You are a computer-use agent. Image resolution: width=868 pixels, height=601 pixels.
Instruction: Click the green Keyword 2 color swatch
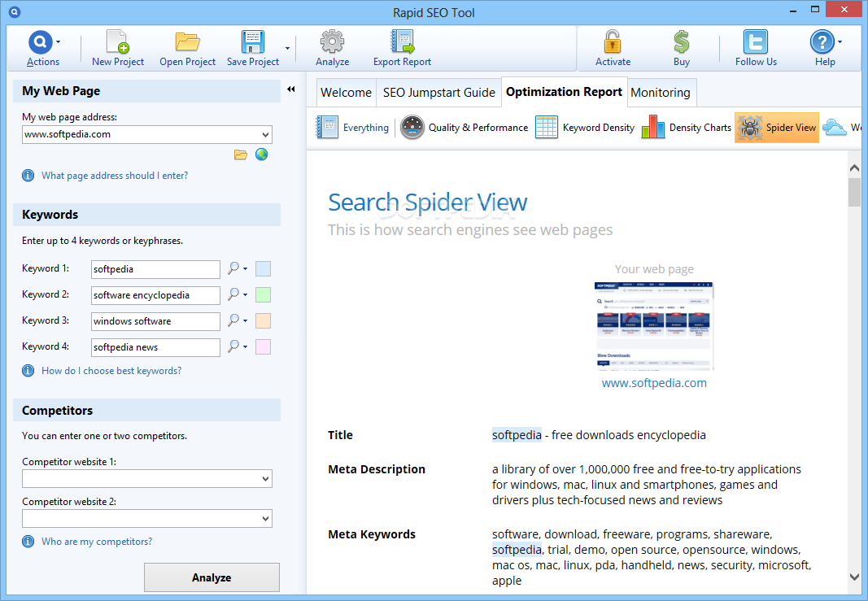click(263, 295)
